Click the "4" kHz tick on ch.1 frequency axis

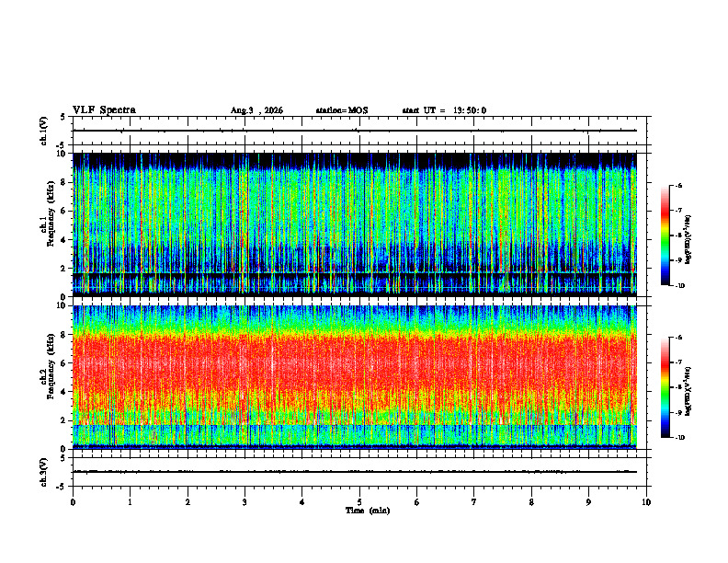[x=63, y=240]
